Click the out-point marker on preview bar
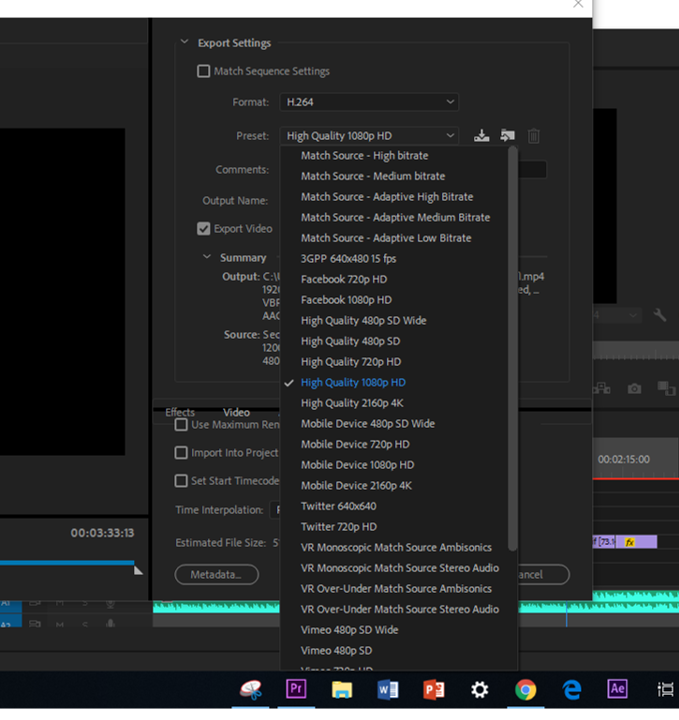Image resolution: width=679 pixels, height=720 pixels. point(138,570)
